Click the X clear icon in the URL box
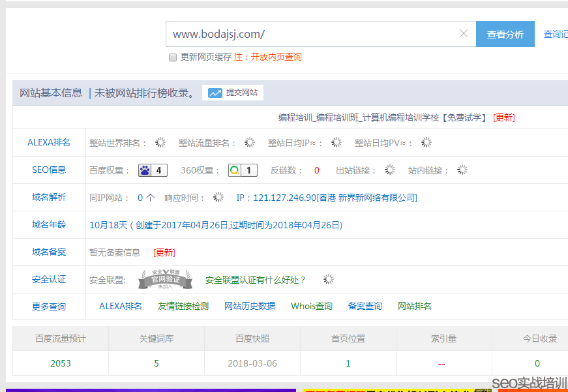568x392 pixels. coord(463,33)
